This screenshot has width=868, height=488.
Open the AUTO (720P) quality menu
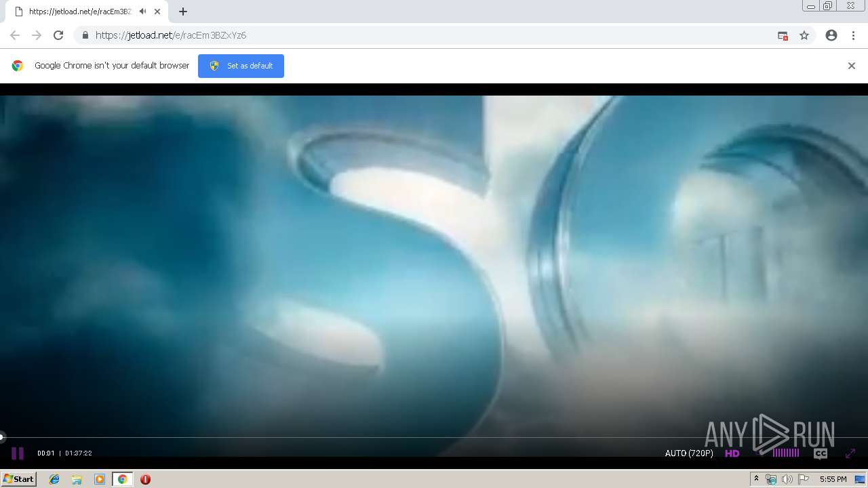pyautogui.click(x=689, y=453)
